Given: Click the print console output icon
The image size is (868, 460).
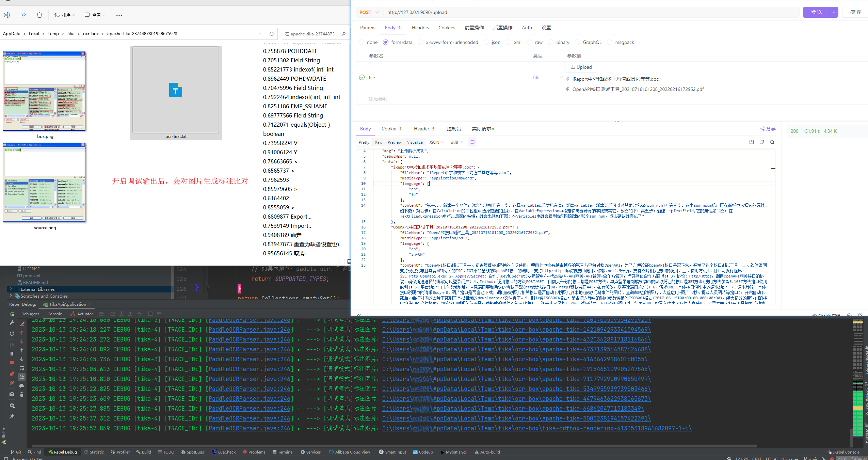Looking at the screenshot, I should 22,386.
